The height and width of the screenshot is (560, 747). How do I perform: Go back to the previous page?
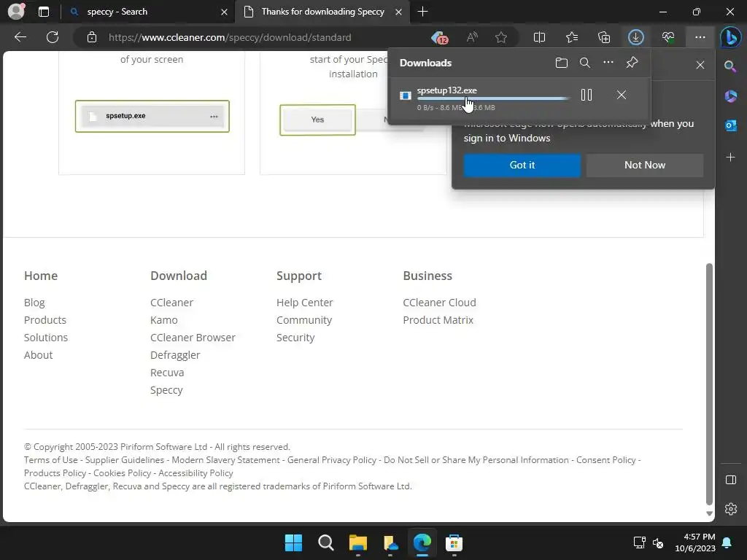point(20,37)
